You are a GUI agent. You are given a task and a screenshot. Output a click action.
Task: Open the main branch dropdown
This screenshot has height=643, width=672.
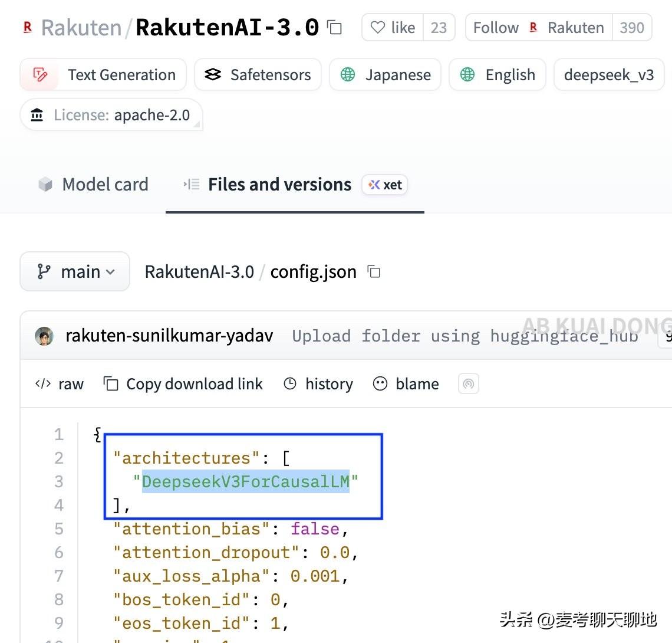point(75,271)
